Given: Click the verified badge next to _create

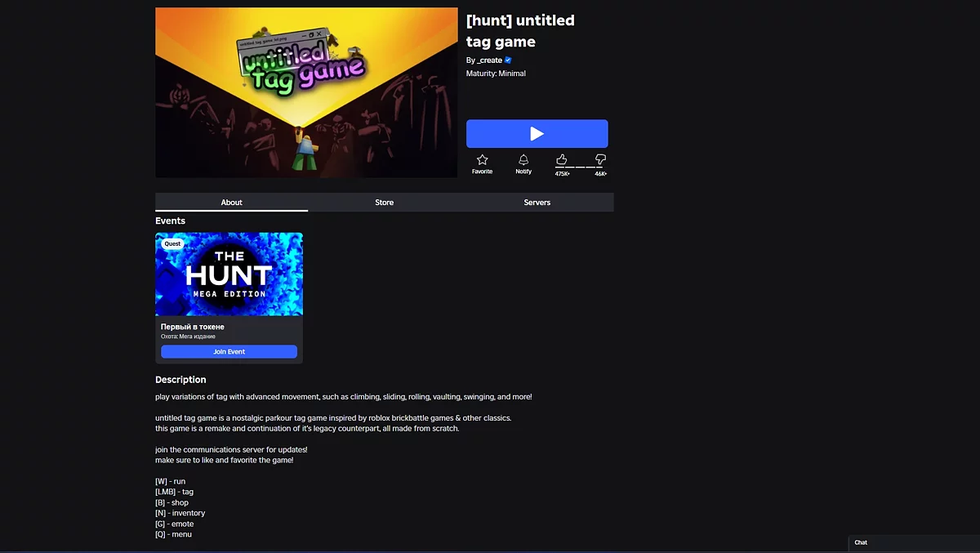Looking at the screenshot, I should 508,60.
